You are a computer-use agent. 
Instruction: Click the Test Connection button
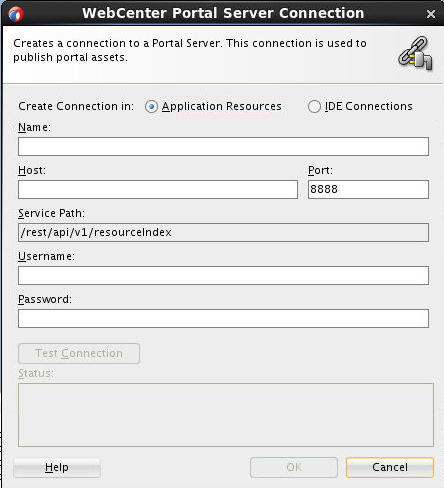coord(79,353)
